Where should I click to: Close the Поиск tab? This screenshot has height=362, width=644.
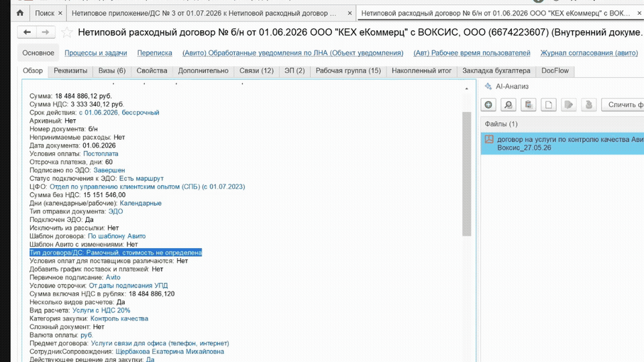(x=60, y=13)
